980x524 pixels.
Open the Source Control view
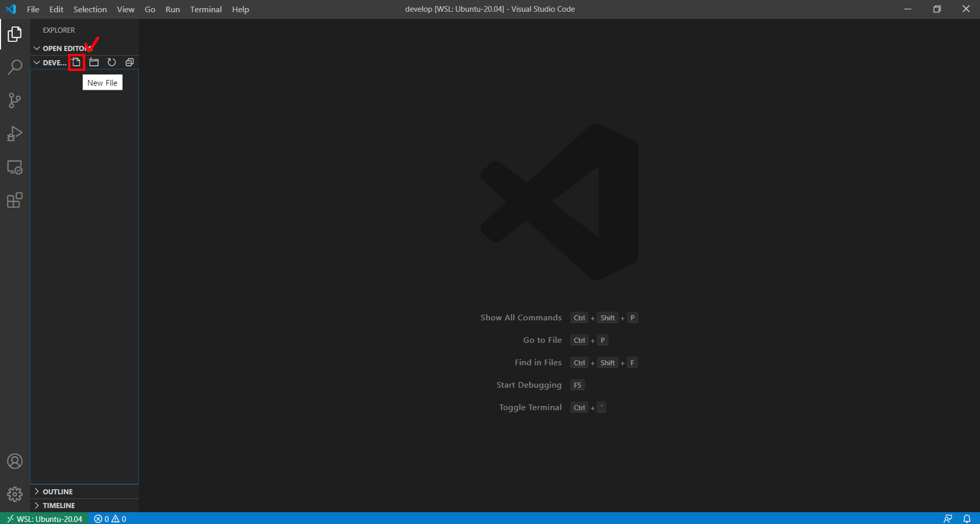click(15, 100)
